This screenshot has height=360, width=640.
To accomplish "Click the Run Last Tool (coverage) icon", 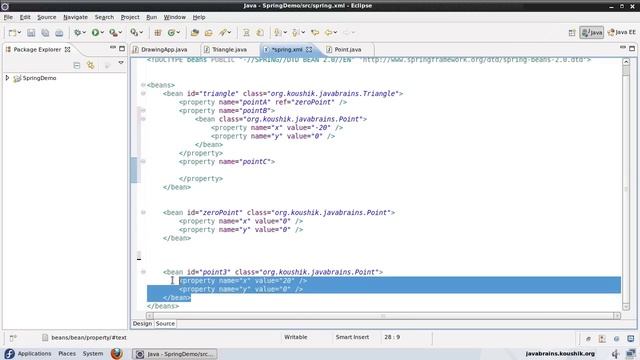I will (113, 33).
